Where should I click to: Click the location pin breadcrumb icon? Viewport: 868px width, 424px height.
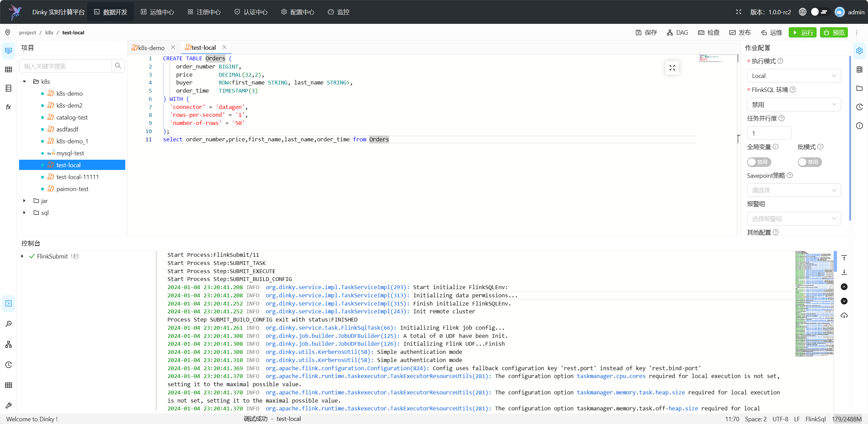(8, 32)
